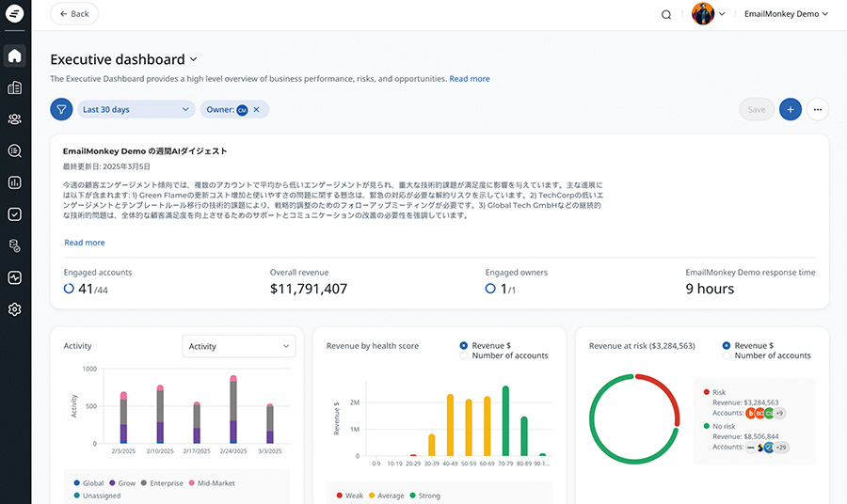The image size is (847, 504).
Task: Open the three-dots more options menu
Action: click(818, 109)
